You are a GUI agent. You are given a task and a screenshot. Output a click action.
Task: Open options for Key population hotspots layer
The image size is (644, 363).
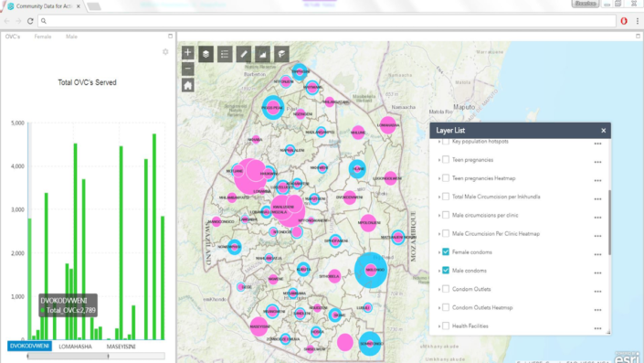pos(597,144)
